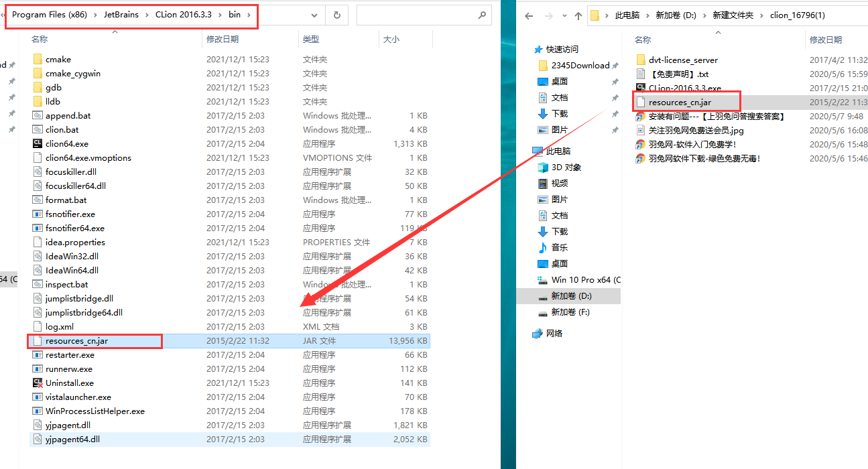The width and height of the screenshot is (868, 469).
Task: Click the JetBrains breadcrumb segment
Action: pyautogui.click(x=120, y=15)
